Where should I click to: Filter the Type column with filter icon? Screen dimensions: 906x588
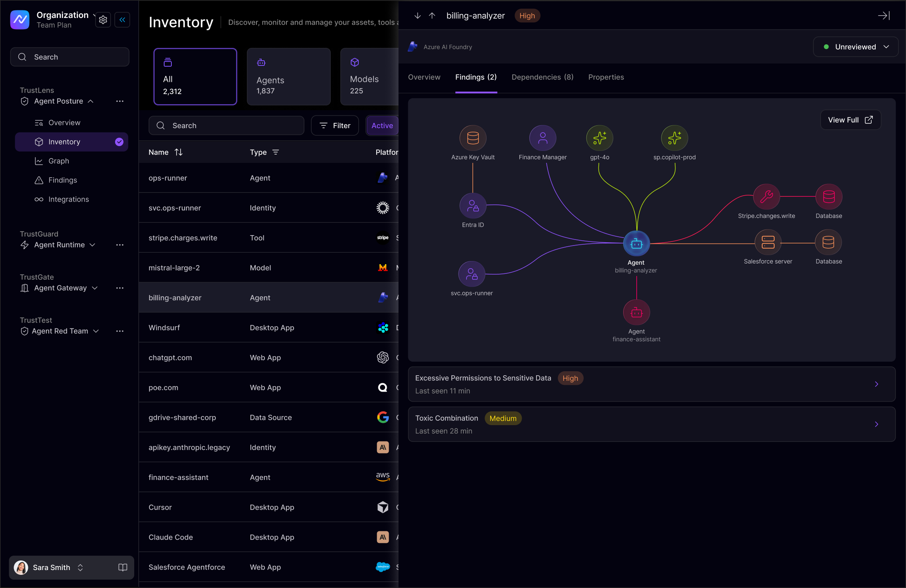pyautogui.click(x=276, y=152)
